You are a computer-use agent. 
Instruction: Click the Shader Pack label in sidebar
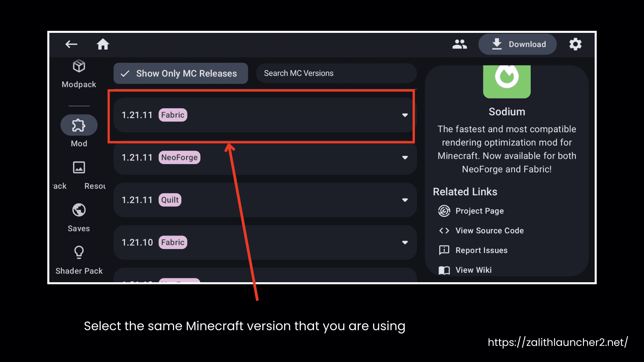pyautogui.click(x=79, y=271)
